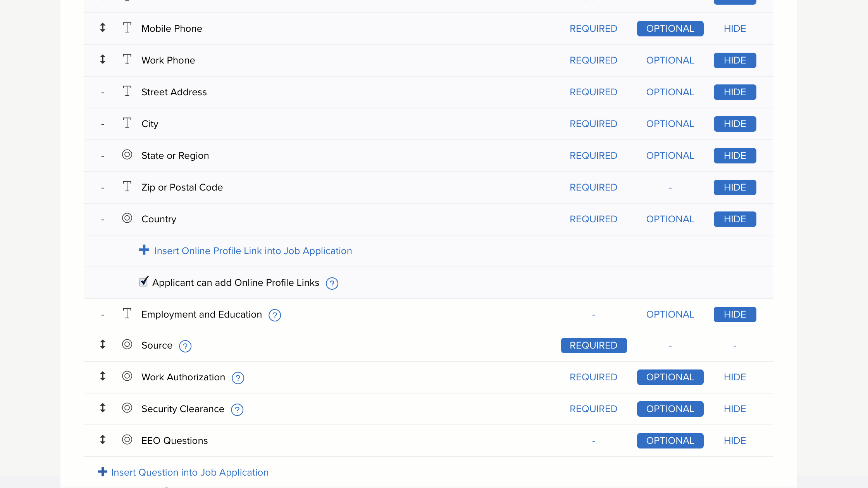
Task: Click the reorder arrow for EEO Questions
Action: [103, 440]
